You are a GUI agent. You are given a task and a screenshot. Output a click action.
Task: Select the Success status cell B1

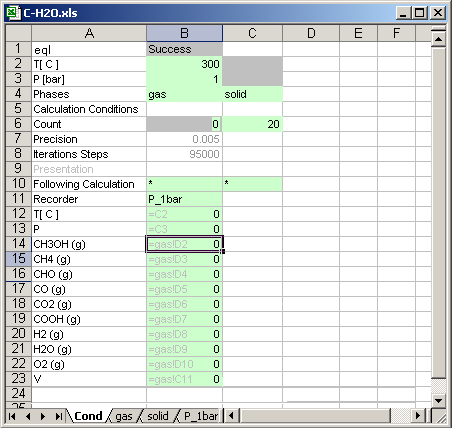point(184,49)
